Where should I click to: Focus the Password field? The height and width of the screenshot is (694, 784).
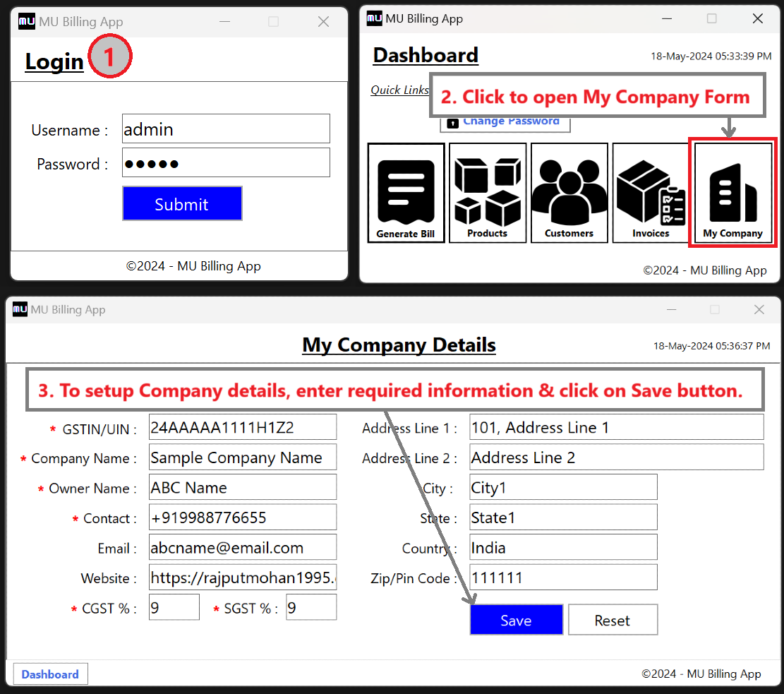(x=226, y=163)
